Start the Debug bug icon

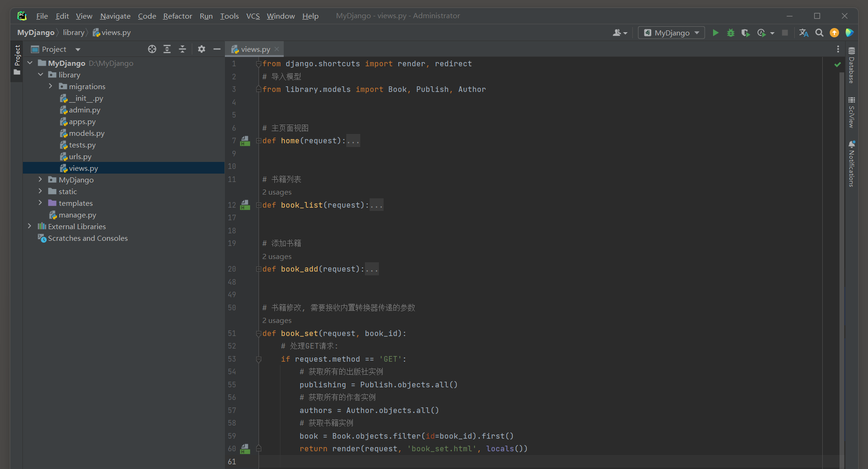(731, 33)
